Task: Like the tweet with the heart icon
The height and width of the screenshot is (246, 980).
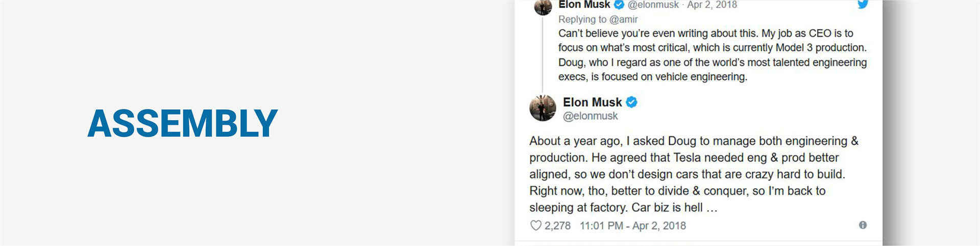Action: (535, 226)
